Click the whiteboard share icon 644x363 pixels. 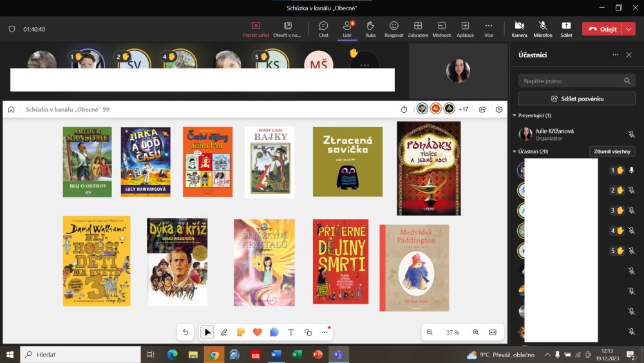[482, 110]
